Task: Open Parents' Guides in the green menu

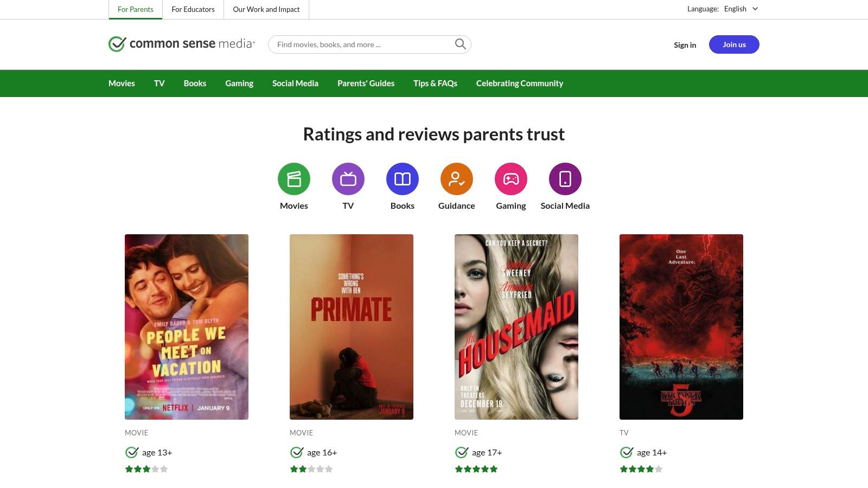Action: (x=366, y=83)
